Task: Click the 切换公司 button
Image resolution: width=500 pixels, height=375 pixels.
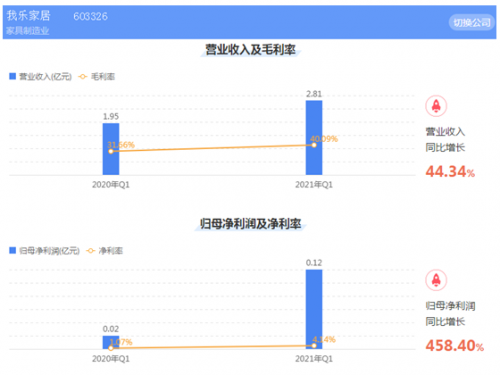Action: (x=471, y=23)
